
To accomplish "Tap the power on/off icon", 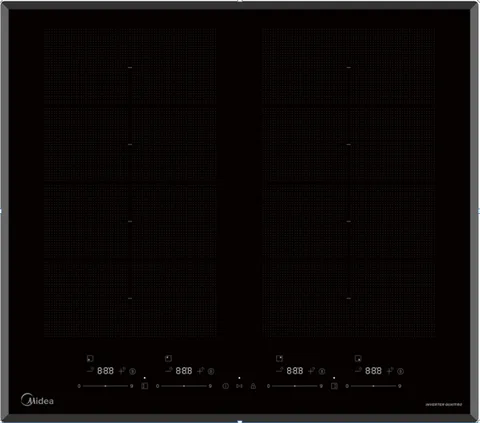I will pyautogui.click(x=226, y=386).
